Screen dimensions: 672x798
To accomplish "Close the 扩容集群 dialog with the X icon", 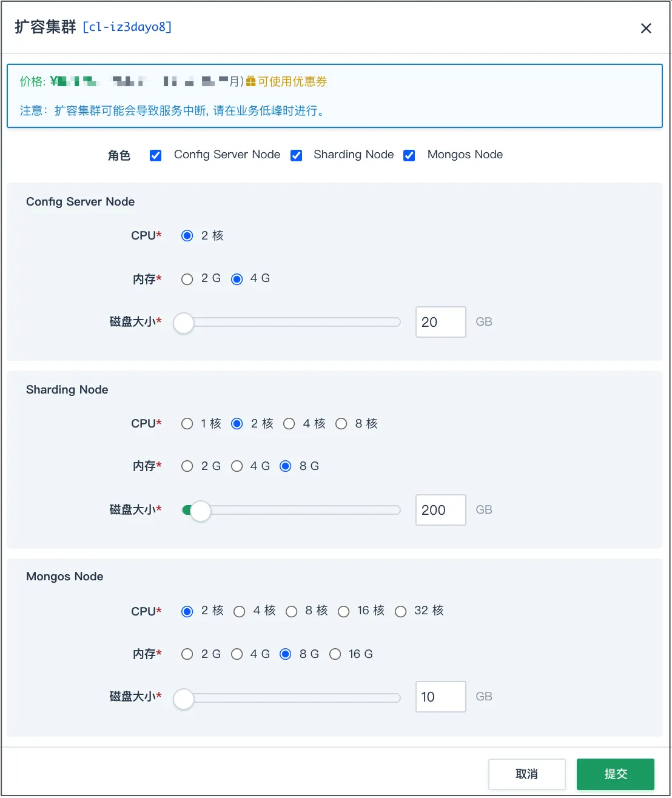I will click(x=646, y=29).
